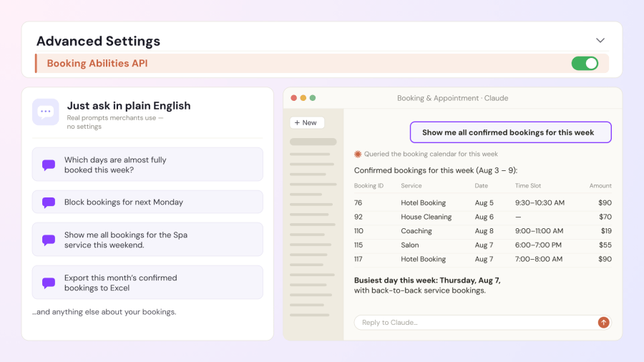Click booking ID 76 in the table
The image size is (644, 362).
point(358,202)
